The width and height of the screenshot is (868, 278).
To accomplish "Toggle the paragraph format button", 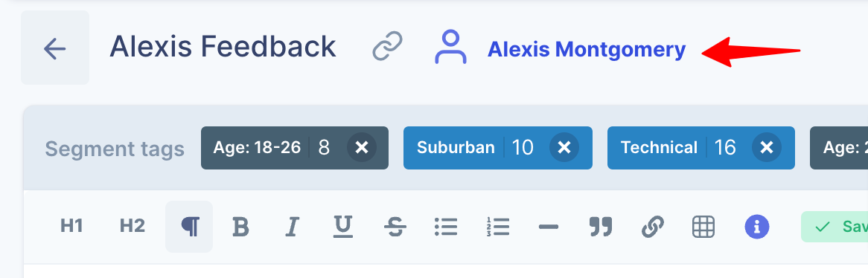I will tap(189, 227).
